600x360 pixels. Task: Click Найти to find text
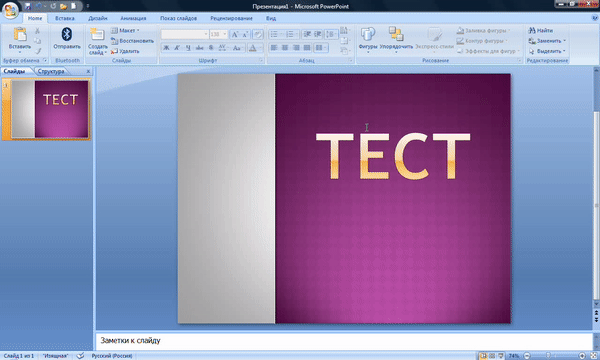(x=541, y=30)
